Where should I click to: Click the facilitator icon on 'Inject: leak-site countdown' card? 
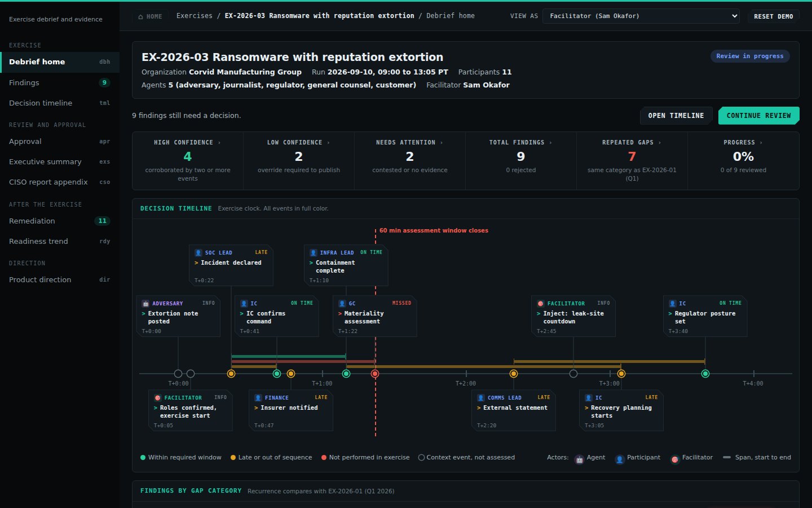tap(541, 304)
